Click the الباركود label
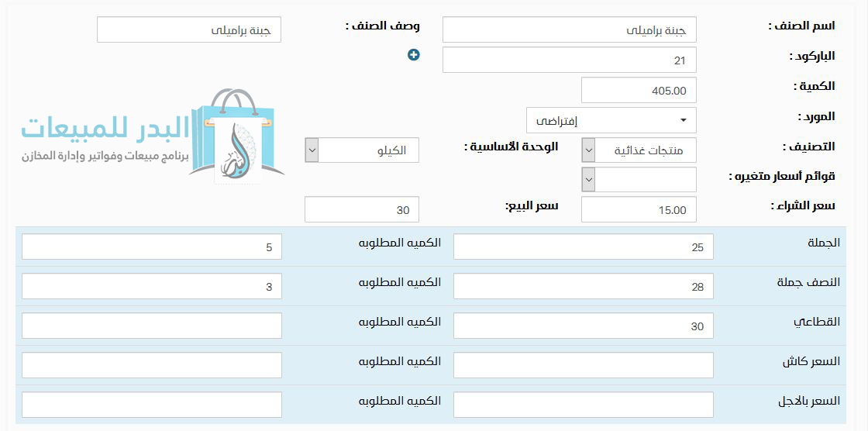 (x=811, y=56)
